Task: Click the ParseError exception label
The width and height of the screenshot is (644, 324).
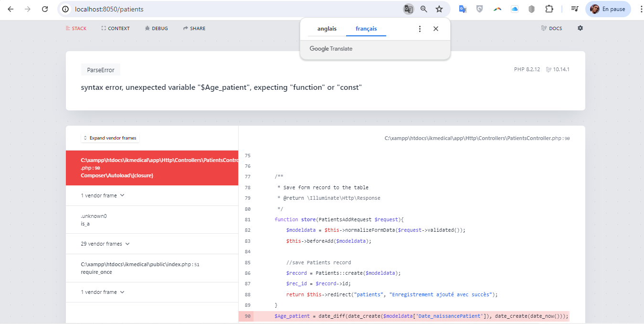Action: point(101,70)
